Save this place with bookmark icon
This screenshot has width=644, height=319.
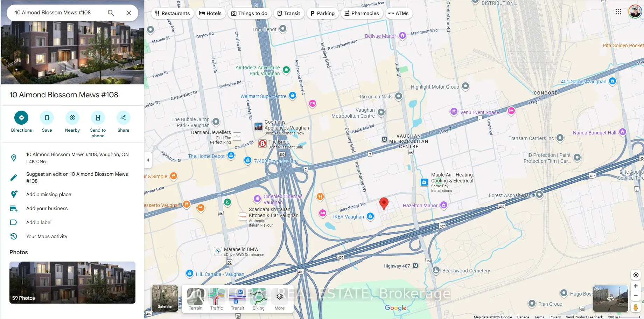[47, 118]
